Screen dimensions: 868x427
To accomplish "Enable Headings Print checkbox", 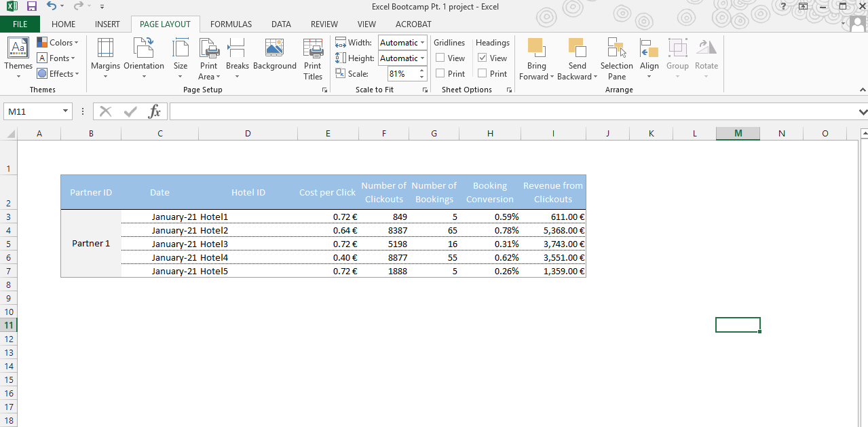I will 483,74.
